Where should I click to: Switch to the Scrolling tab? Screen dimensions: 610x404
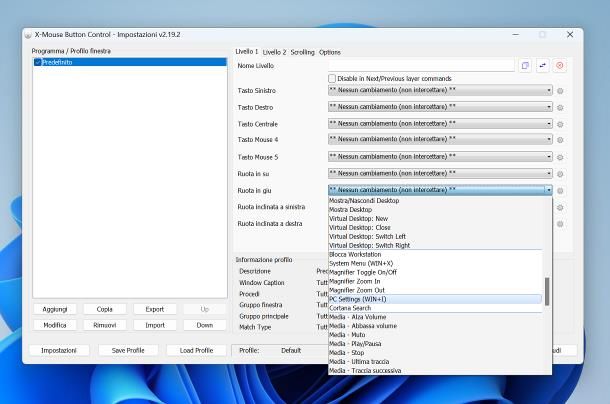coord(302,52)
